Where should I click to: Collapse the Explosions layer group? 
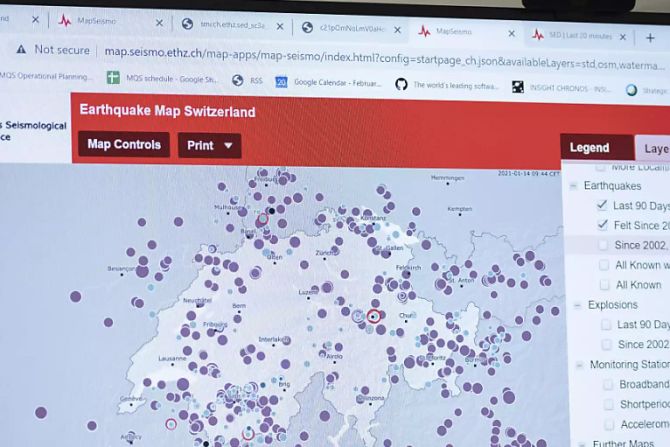tap(577, 305)
